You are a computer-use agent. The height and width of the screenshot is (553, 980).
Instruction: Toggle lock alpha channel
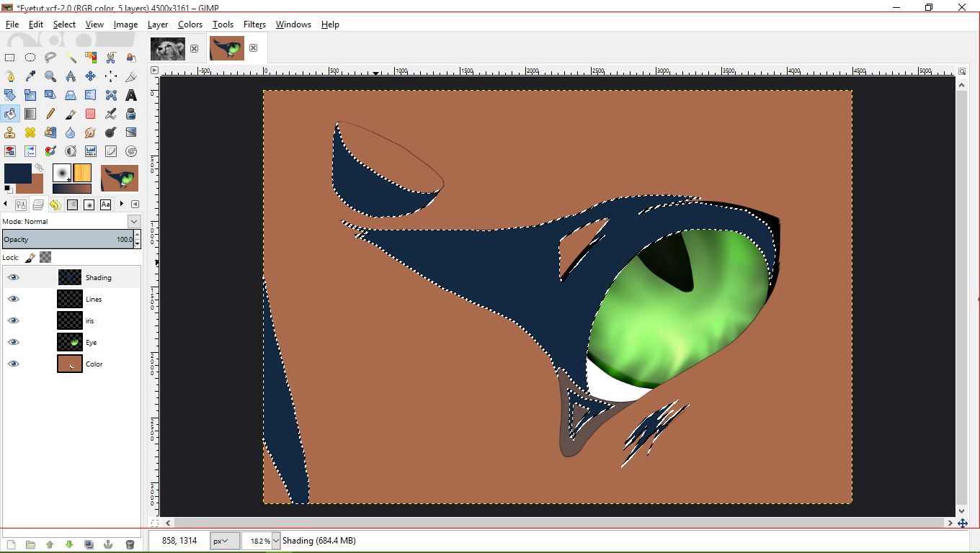[x=45, y=257]
